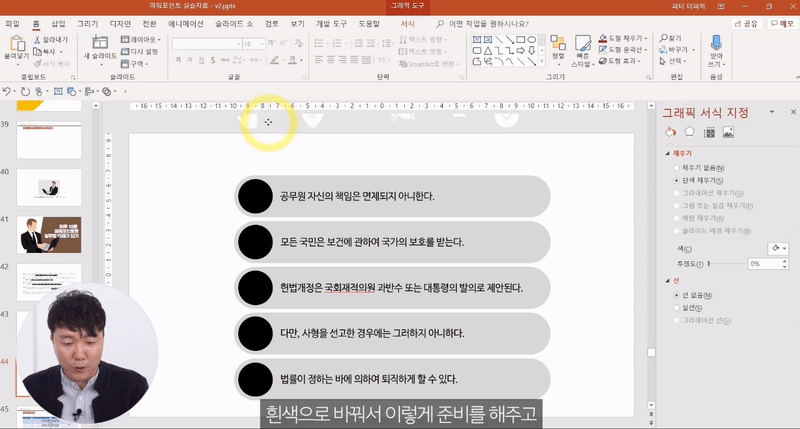The image size is (800, 429).
Task: Click the clear formatting icon by font size
Action: tap(298, 43)
